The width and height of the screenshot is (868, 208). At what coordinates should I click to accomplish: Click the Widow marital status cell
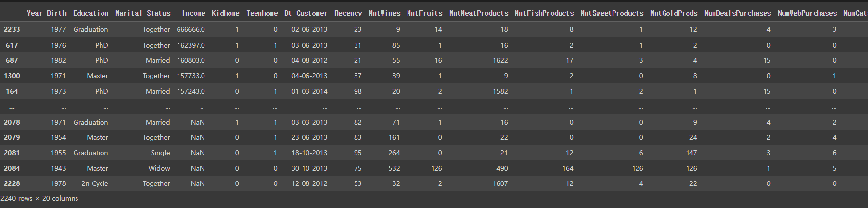[159, 168]
